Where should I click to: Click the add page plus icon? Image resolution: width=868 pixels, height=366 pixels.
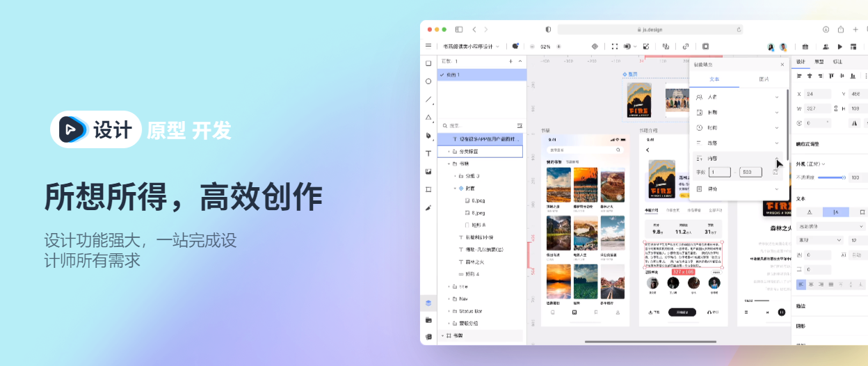click(x=511, y=61)
